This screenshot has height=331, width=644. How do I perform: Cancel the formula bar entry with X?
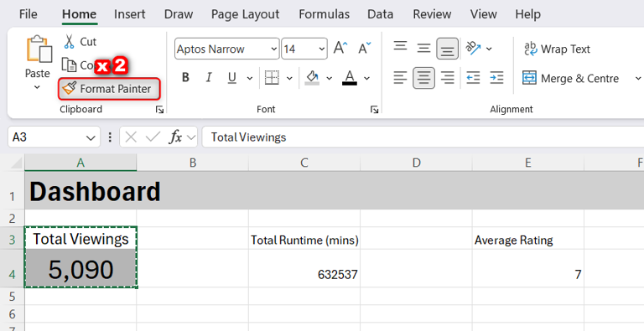(x=131, y=137)
